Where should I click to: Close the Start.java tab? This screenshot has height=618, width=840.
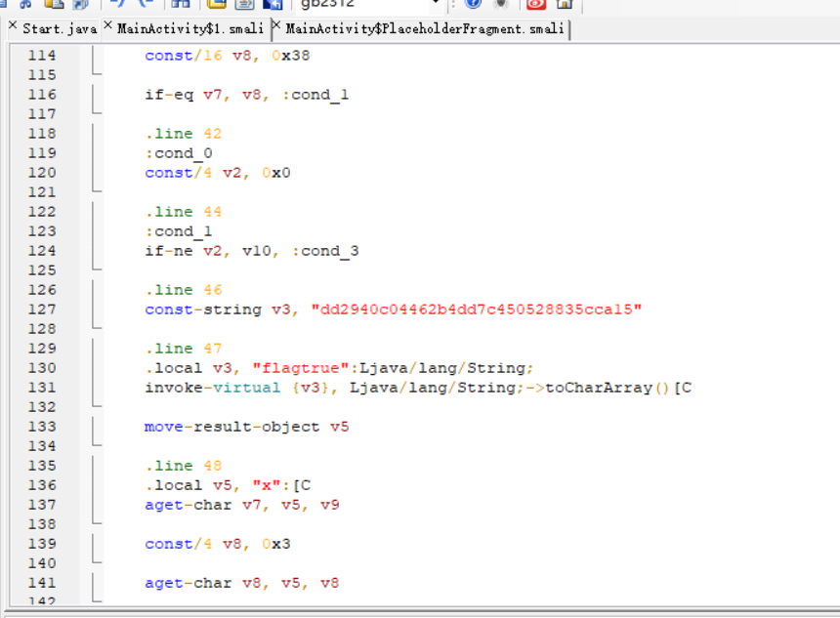click(13, 26)
